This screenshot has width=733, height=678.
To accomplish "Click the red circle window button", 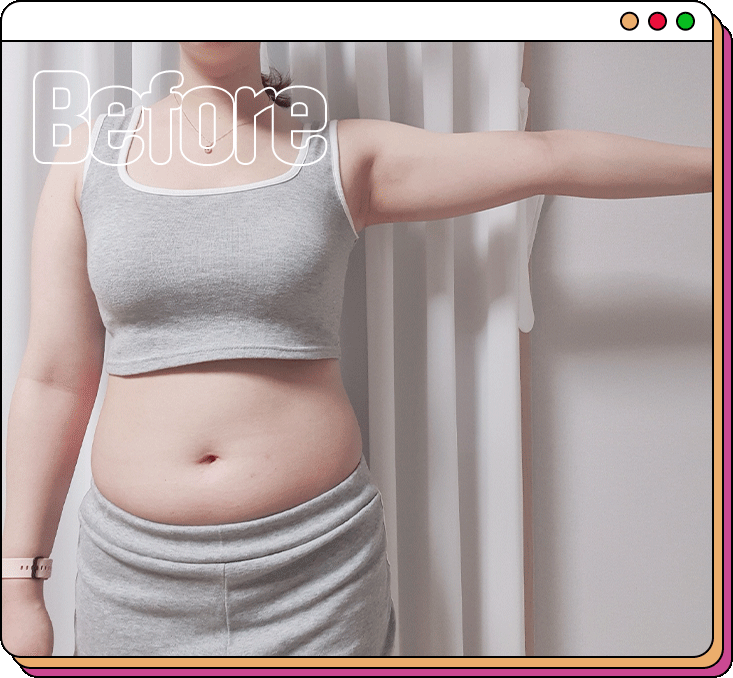I will 657,21.
